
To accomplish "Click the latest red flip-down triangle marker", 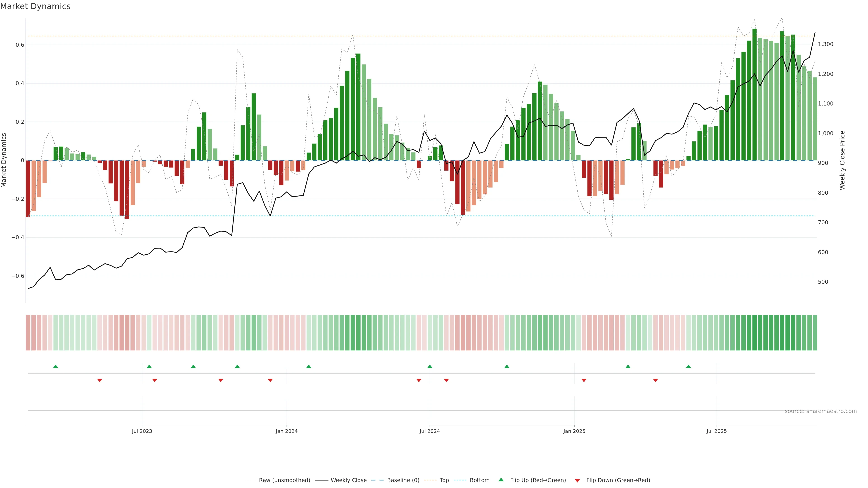I will coord(655,380).
